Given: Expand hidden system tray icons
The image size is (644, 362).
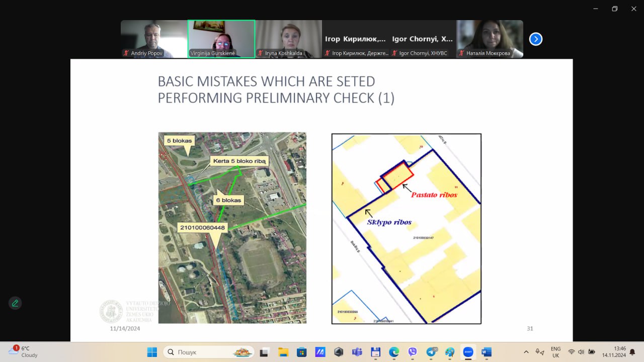Looking at the screenshot, I should click(x=526, y=352).
